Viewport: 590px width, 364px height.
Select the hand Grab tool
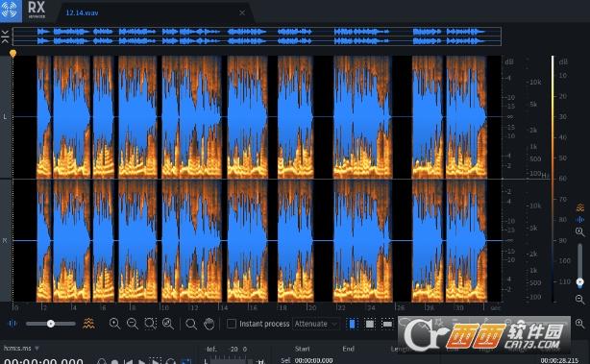click(209, 324)
